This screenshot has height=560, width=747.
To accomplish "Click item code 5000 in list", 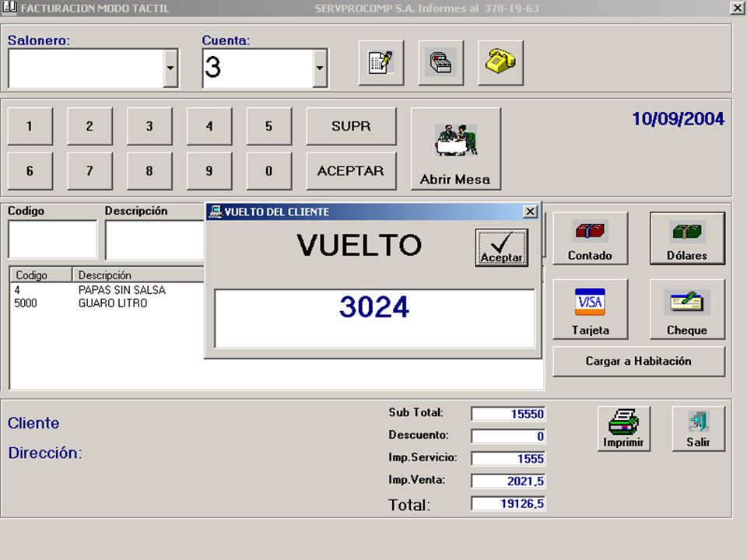I will point(26,303).
